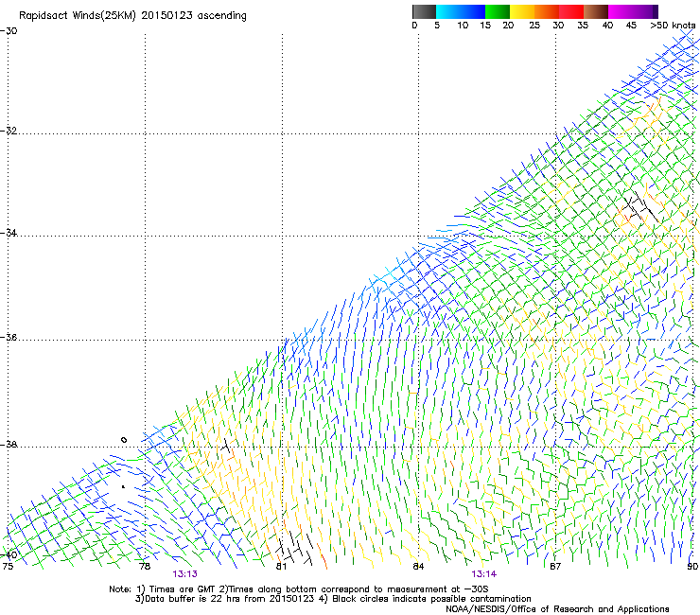Select the yellow 20-25 knots legend swatch
Viewport: 700px width, 615px height.
pyautogui.click(x=522, y=11)
